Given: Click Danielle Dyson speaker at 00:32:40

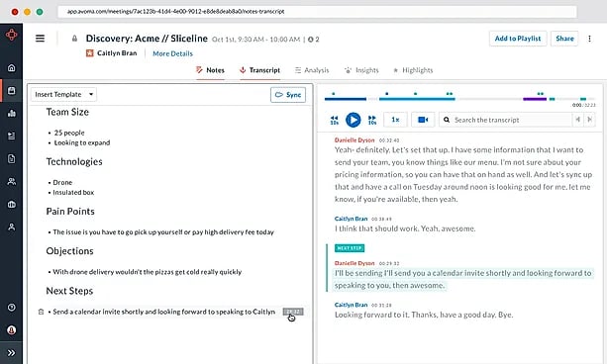Looking at the screenshot, I should click(x=354, y=140).
